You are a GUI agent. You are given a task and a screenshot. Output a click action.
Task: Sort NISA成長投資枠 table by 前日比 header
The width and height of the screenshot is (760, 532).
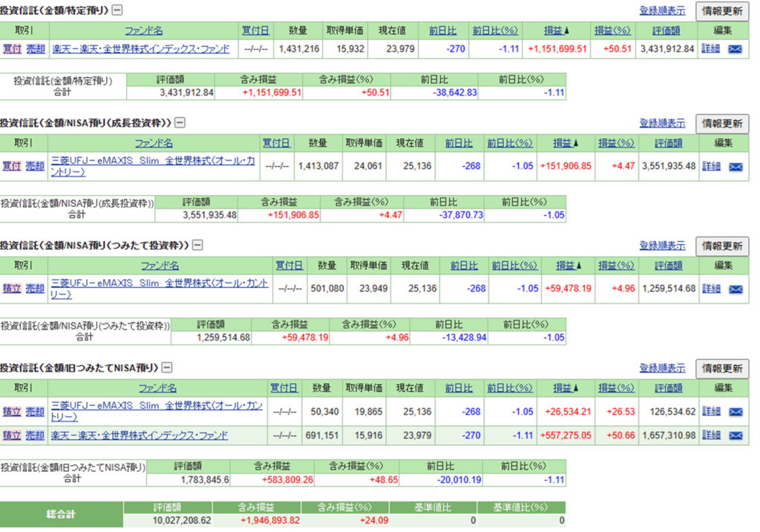[459, 143]
